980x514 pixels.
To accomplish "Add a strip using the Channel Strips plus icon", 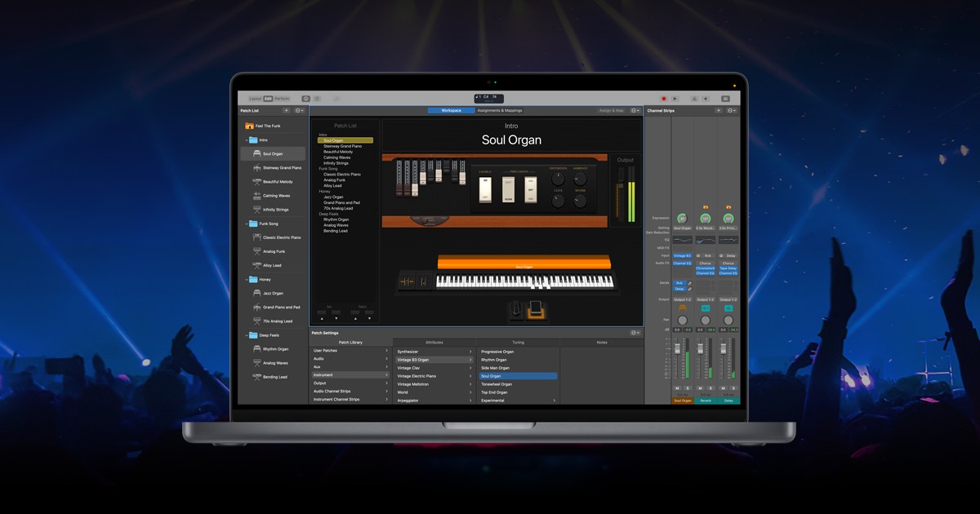I will click(718, 110).
